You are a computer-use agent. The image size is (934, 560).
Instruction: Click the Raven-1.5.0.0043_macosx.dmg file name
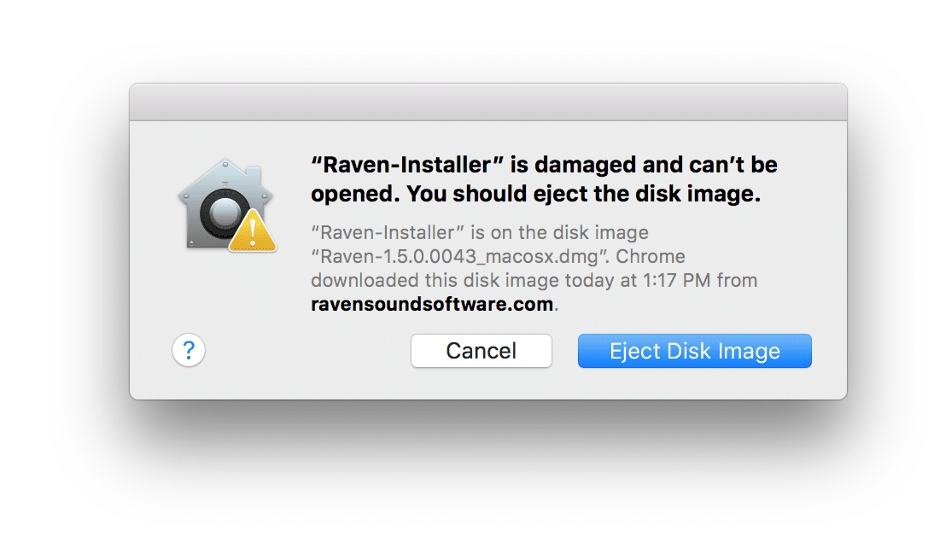tap(459, 256)
